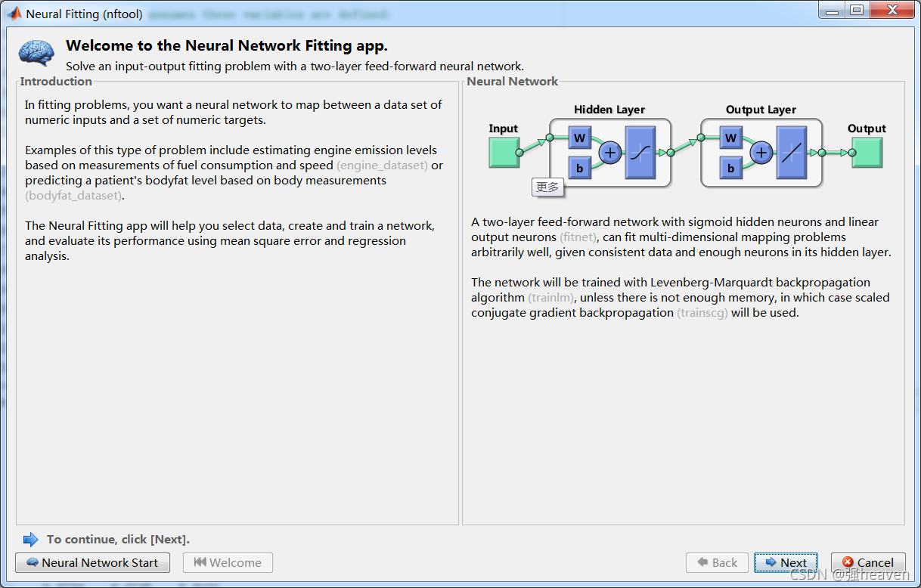Image resolution: width=921 pixels, height=588 pixels.
Task: Click the Next button
Action: coord(786,562)
